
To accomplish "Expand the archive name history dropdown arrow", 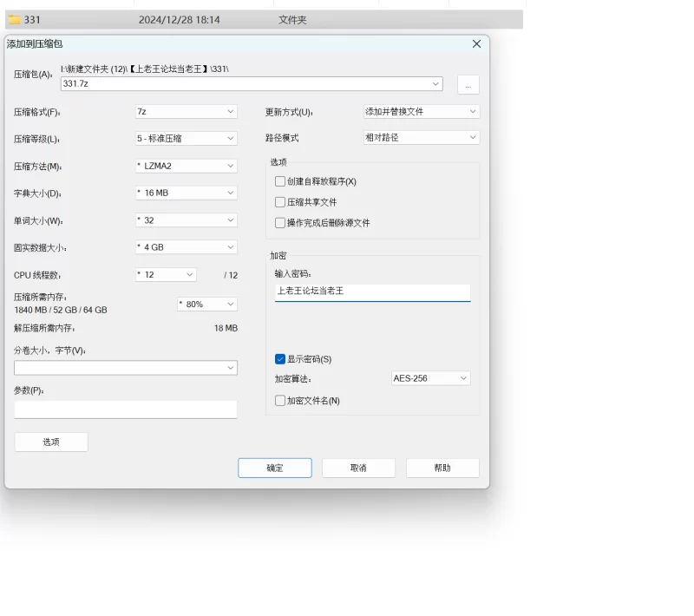I will pyautogui.click(x=435, y=83).
